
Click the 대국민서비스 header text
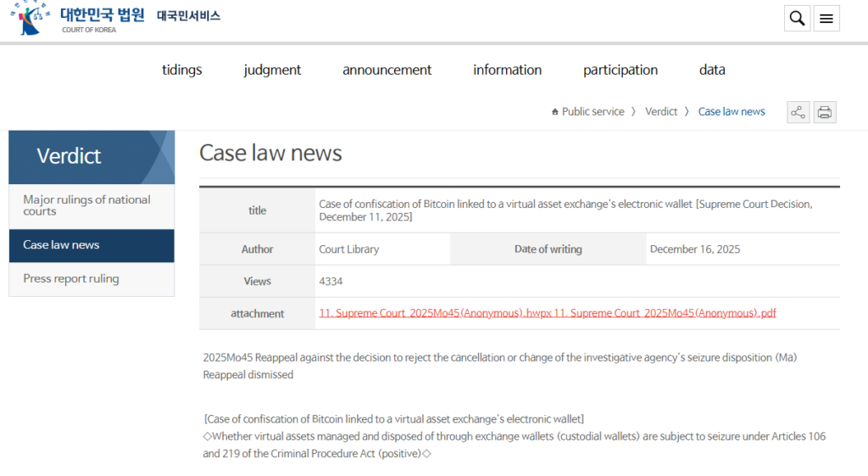[188, 16]
